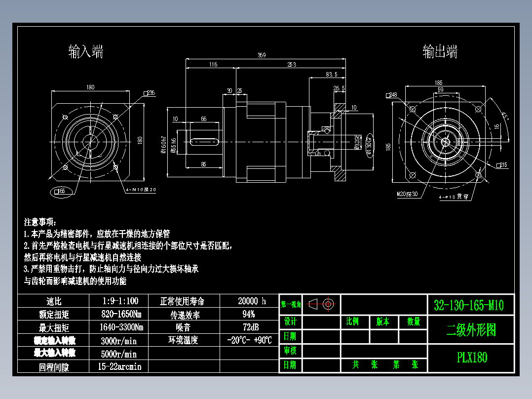Click the 速比 specification row
The width and height of the screenshot is (532, 399).
pyautogui.click(x=54, y=301)
